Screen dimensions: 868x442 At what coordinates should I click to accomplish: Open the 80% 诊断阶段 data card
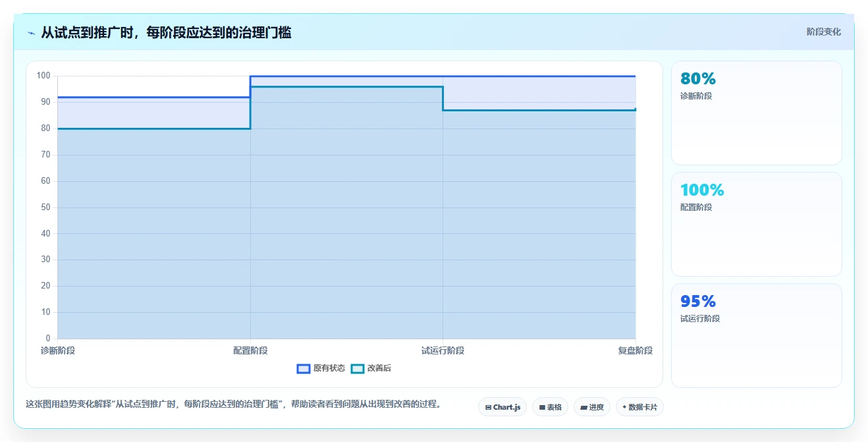pyautogui.click(x=756, y=113)
